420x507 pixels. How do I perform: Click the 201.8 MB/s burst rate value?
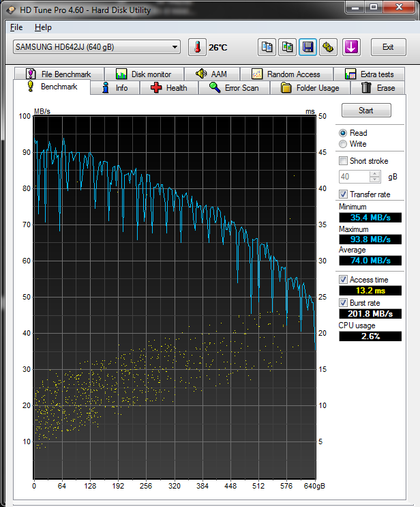(x=370, y=314)
